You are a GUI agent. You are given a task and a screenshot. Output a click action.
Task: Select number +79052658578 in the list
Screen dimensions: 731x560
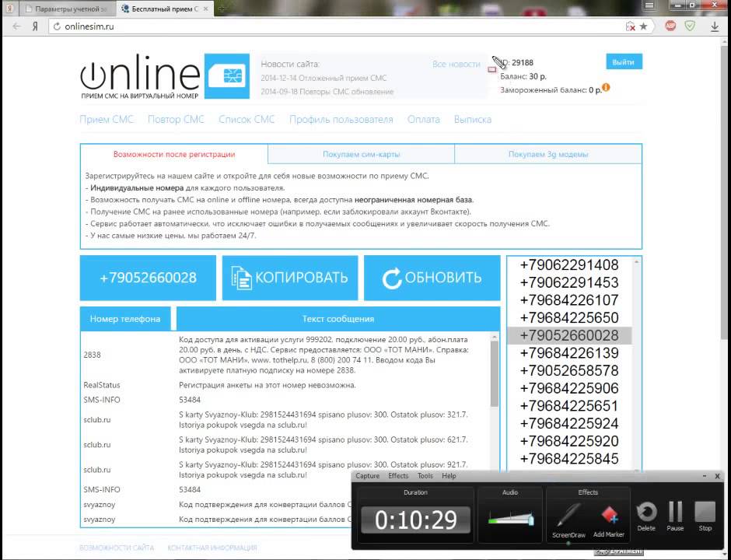tap(568, 371)
